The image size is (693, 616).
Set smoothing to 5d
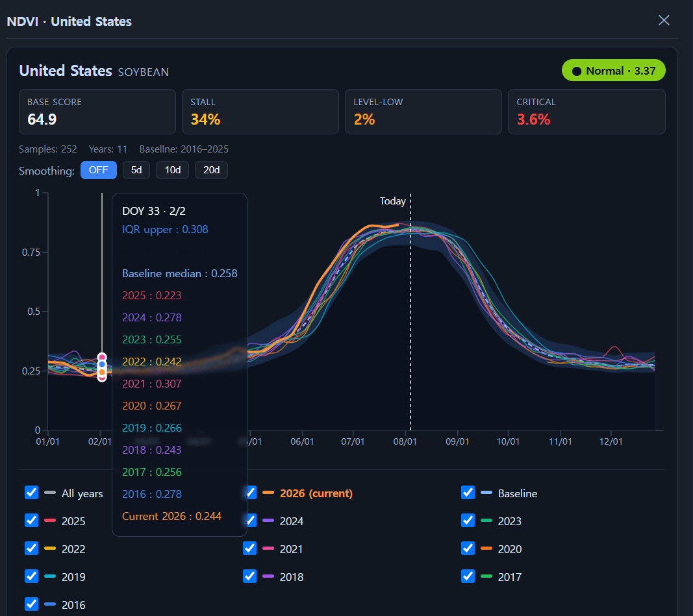click(136, 170)
